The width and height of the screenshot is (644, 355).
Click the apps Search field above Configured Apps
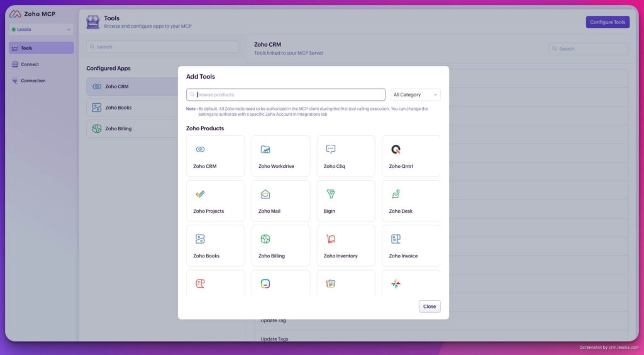click(163, 47)
